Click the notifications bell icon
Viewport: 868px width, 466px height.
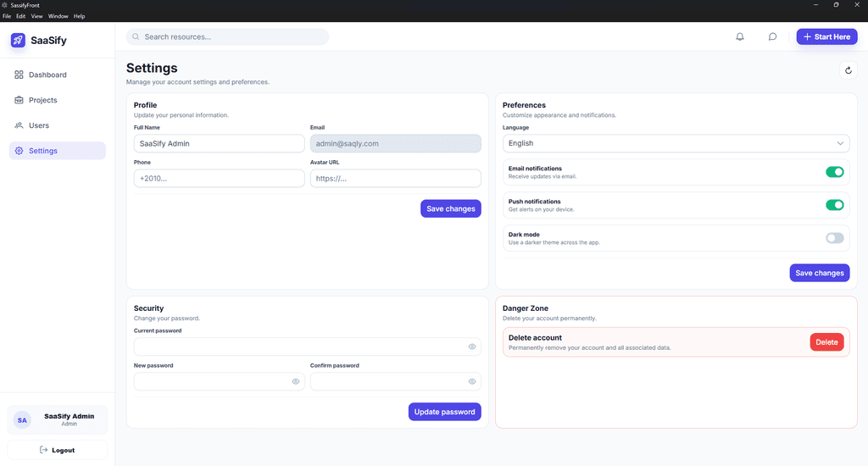pos(740,36)
